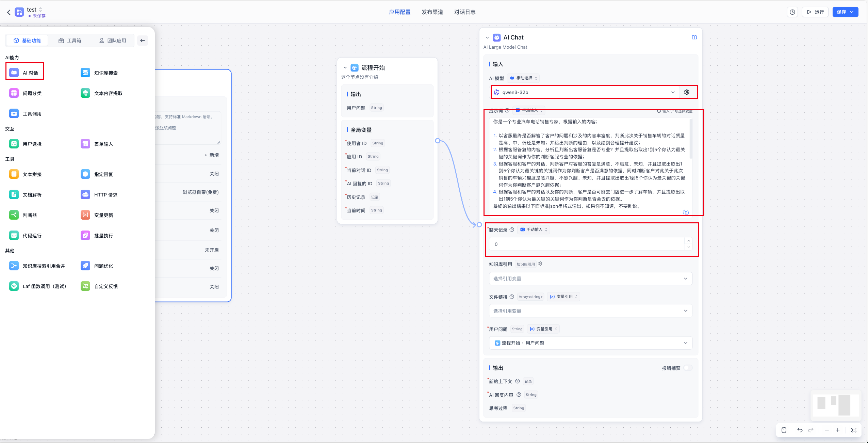Add the Laf 函数调用 node

coord(38,286)
